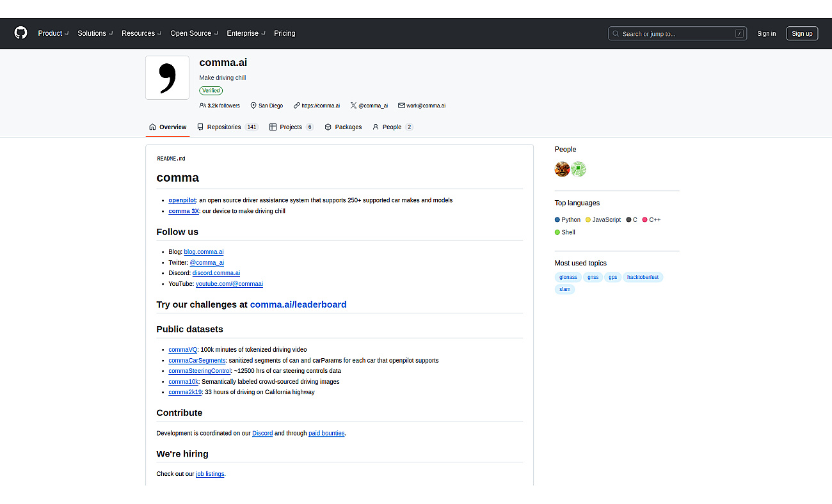This screenshot has width=832, height=504.
Task: Filter by C language
Action: (x=631, y=220)
